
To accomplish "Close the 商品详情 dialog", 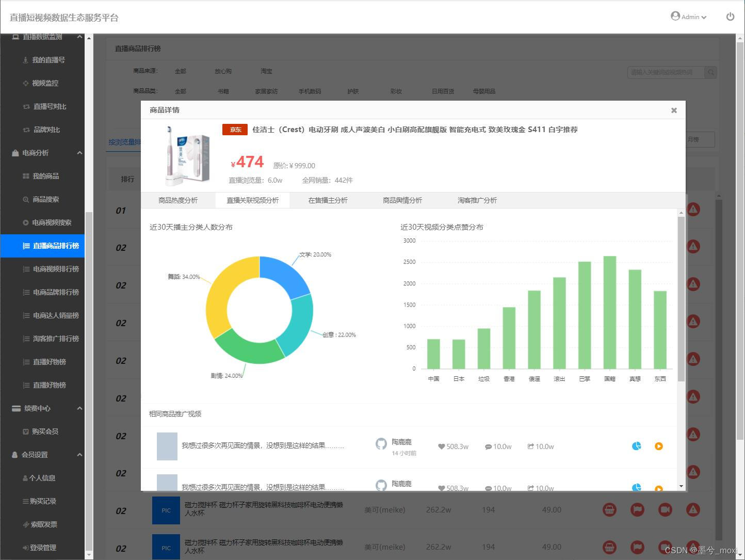I will [674, 110].
